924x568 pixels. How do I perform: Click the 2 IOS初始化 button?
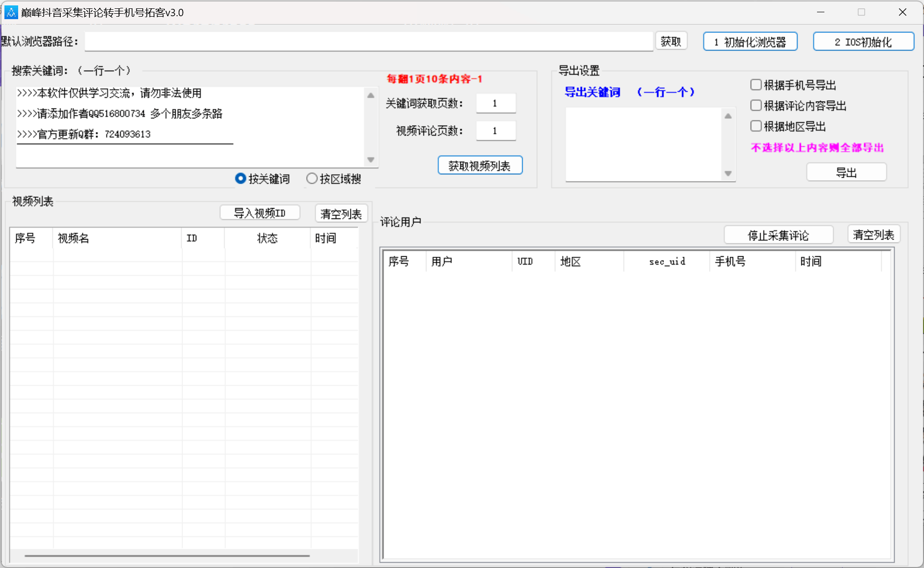pyautogui.click(x=863, y=42)
